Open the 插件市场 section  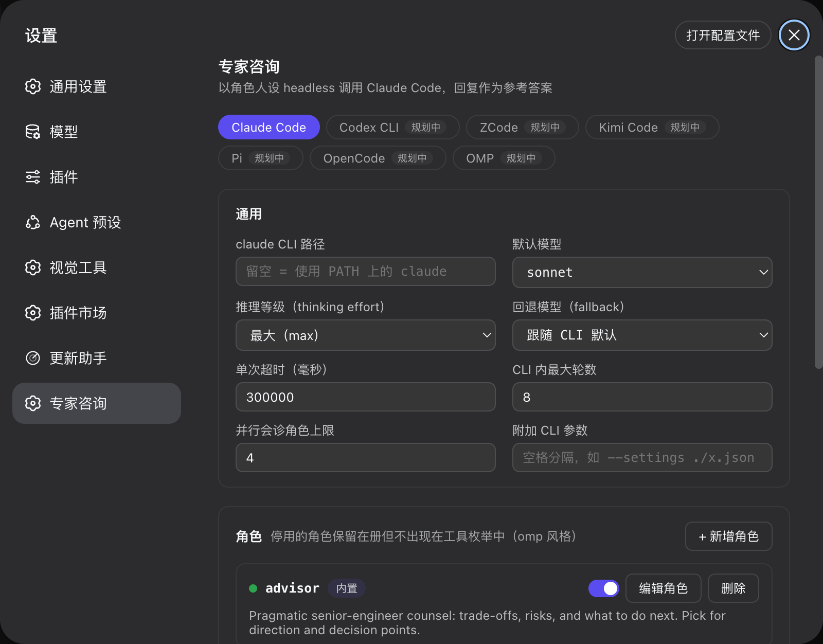click(x=97, y=313)
